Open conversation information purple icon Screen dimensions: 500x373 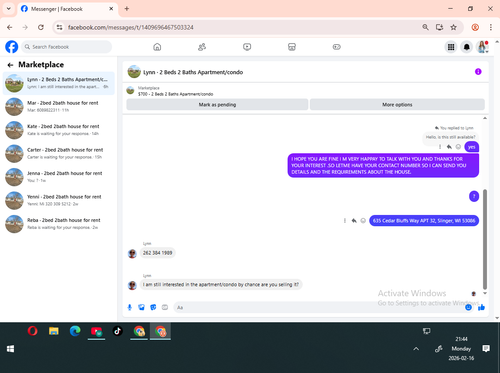click(x=478, y=72)
